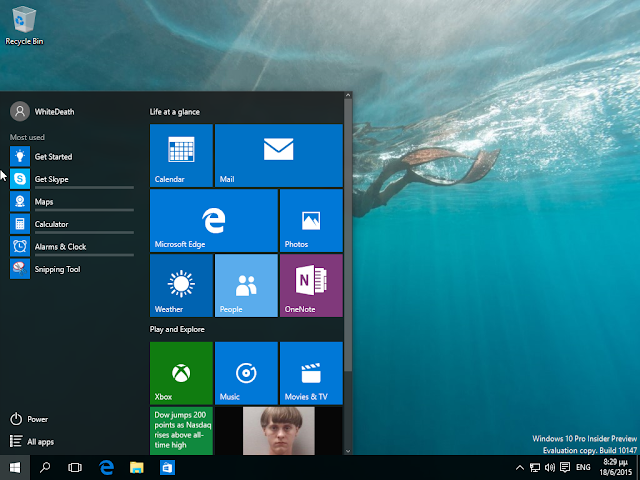The width and height of the screenshot is (640, 480).
Task: Open the People tile
Action: click(246, 285)
